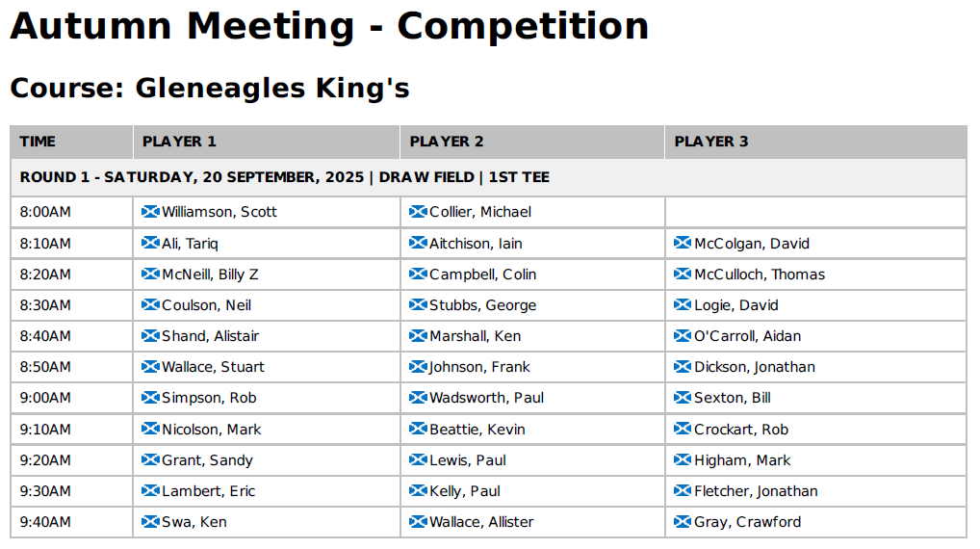Select player Johnson, Frank
This screenshot has width=980, height=549.
pos(479,367)
